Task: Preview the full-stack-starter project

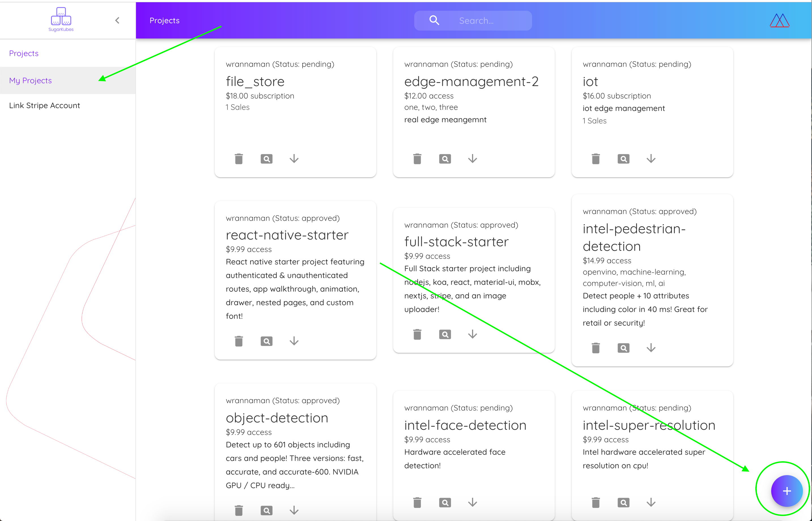Action: 445,334
